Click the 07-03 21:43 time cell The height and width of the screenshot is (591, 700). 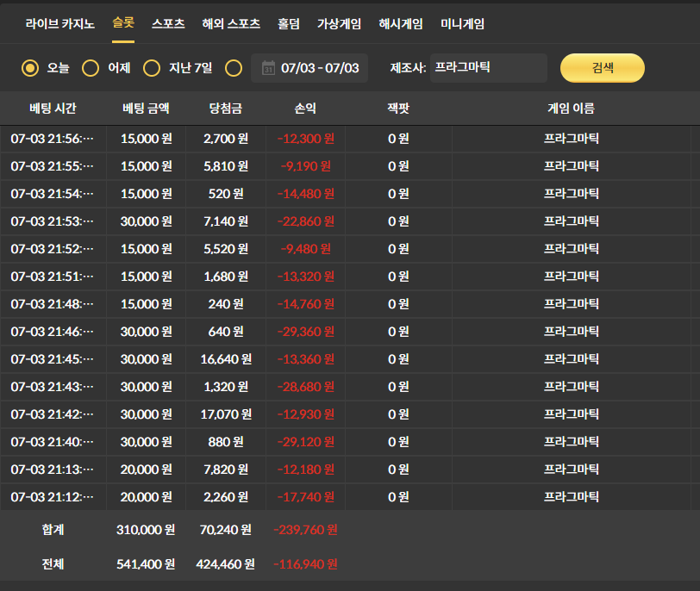[x=53, y=388]
